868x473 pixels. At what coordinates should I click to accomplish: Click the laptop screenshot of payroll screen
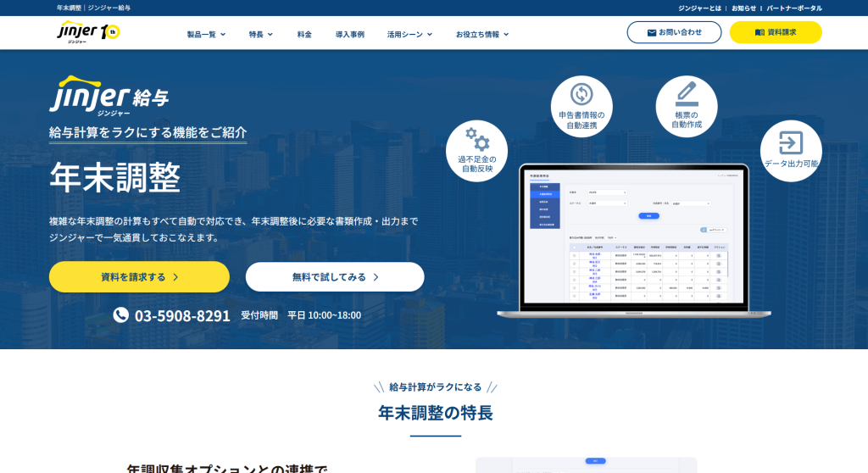click(634, 241)
